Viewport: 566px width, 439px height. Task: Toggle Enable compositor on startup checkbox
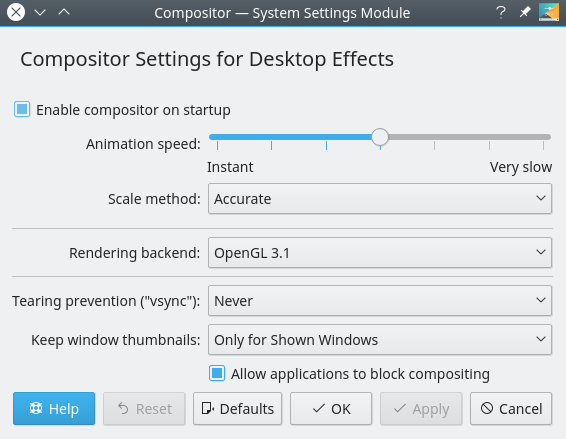(22, 109)
